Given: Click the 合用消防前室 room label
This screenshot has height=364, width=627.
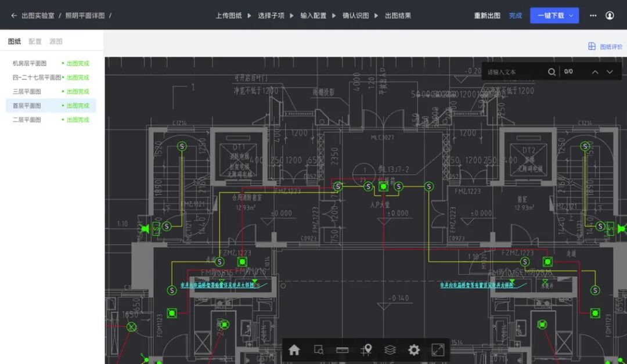Looking at the screenshot, I should [247, 197].
